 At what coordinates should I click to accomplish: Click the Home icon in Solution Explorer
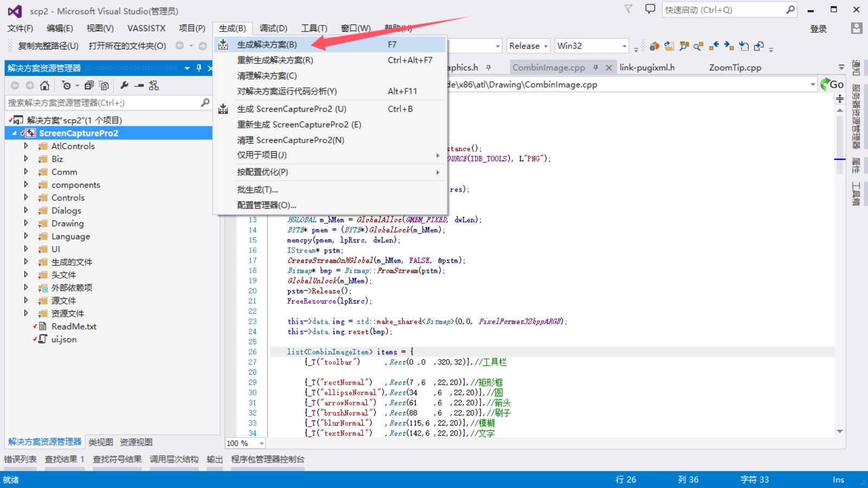[x=44, y=86]
